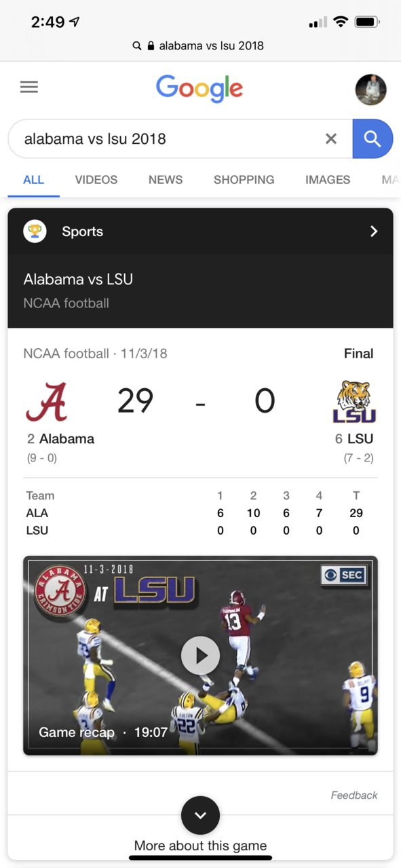Switch to the Shopping tab
401x868 pixels.
[244, 180]
